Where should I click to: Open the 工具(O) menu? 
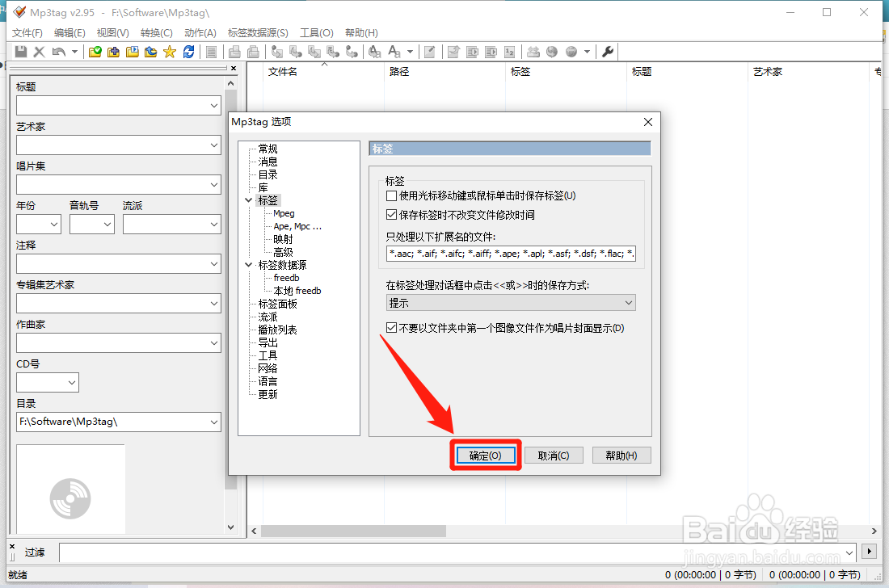click(x=316, y=33)
